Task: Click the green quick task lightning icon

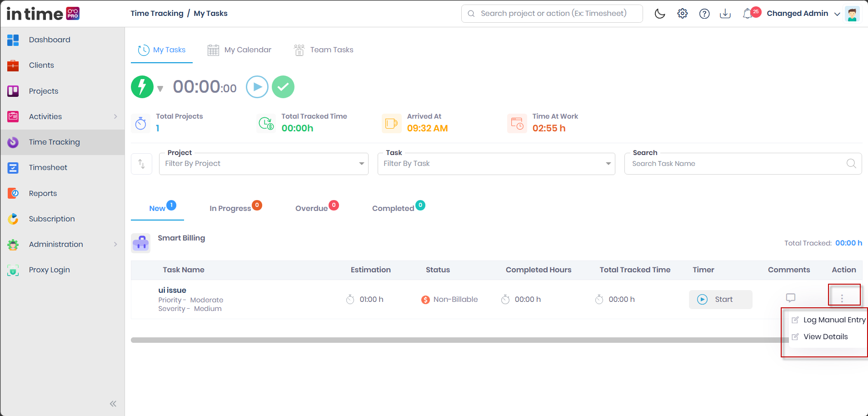Action: click(x=142, y=87)
